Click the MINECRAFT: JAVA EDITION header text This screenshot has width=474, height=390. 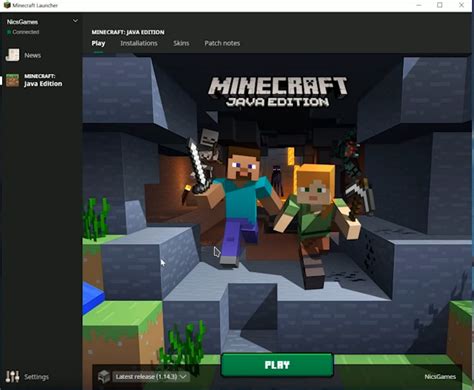click(128, 32)
